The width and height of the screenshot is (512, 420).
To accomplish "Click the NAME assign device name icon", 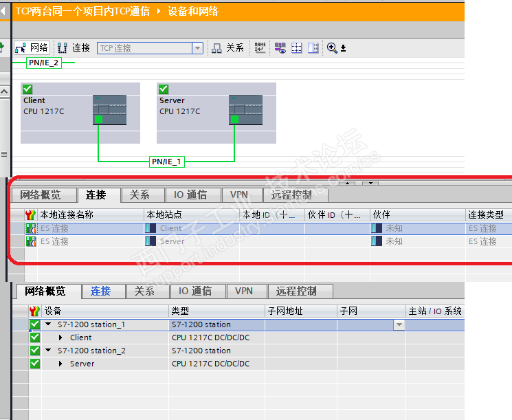I will pos(260,47).
